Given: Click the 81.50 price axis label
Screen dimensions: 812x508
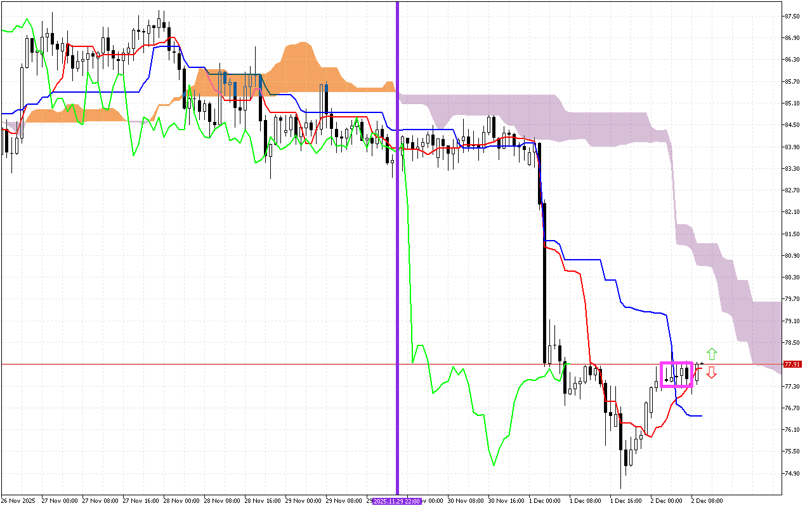Looking at the screenshot, I should pos(791,234).
